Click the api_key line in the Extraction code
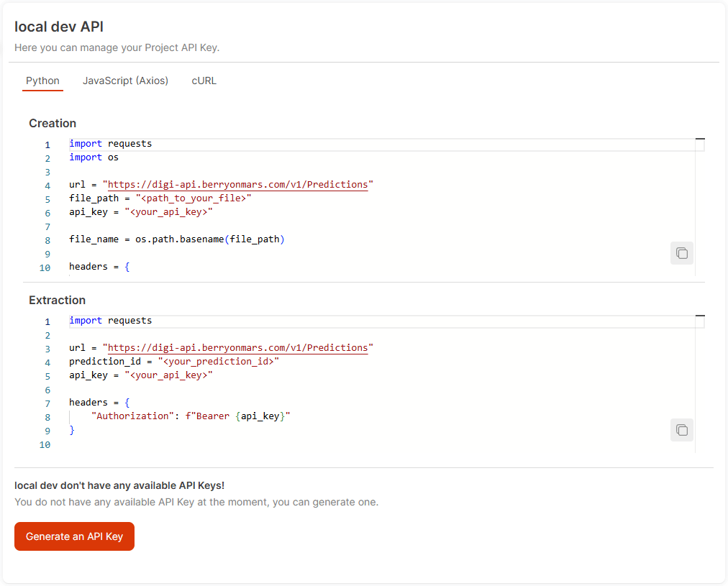The width and height of the screenshot is (728, 586). tap(141, 375)
